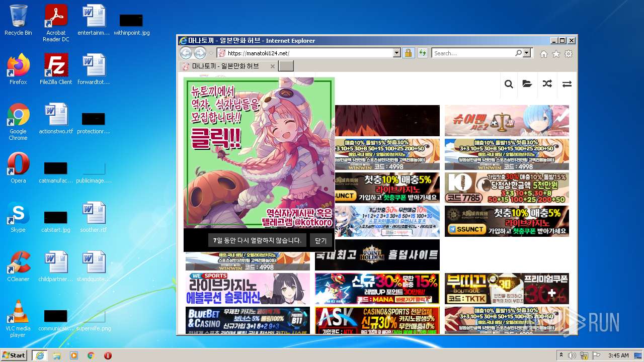Open the Recycle Bin desktop icon
The width and height of the screenshot is (644, 362).
(x=18, y=21)
